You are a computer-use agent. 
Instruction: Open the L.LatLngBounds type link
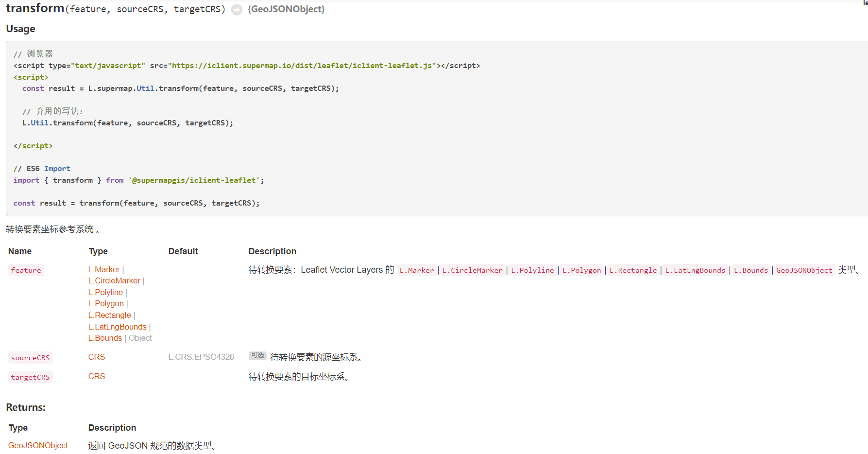coord(117,327)
